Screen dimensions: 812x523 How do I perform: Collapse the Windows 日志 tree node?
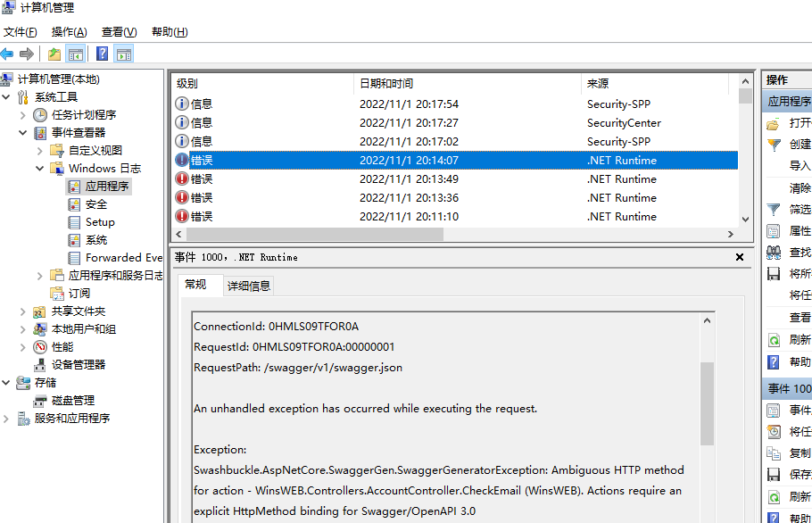click(40, 169)
